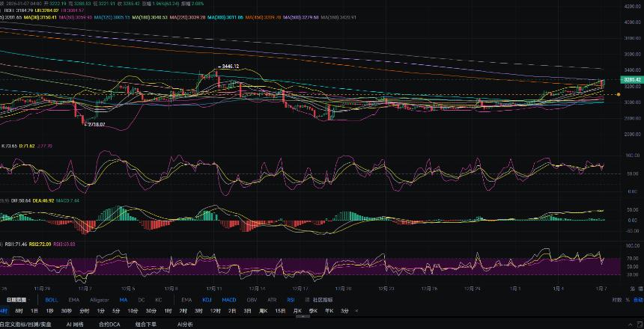Select the 5分 timeframe
Screen dimensions: 644x329
click(116, 311)
